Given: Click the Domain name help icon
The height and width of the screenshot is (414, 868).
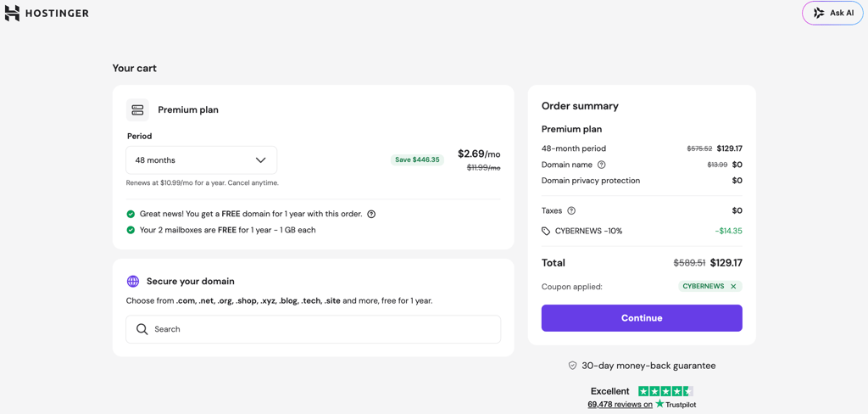Looking at the screenshot, I should [x=602, y=165].
